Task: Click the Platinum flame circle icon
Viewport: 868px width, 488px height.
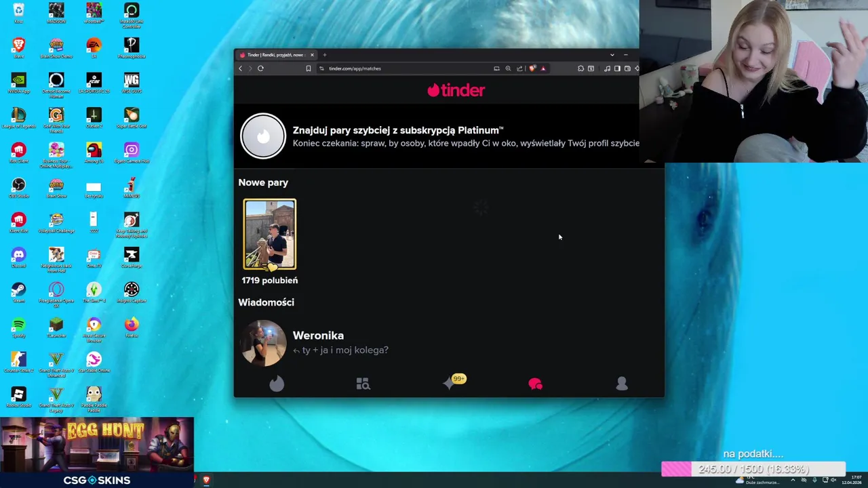Action: click(x=263, y=136)
